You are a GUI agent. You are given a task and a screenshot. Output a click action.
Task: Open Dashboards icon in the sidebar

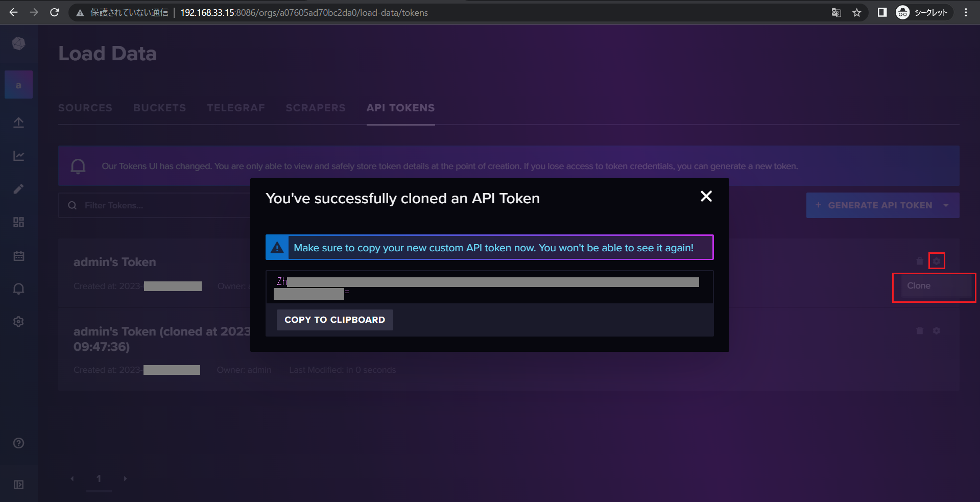19,222
